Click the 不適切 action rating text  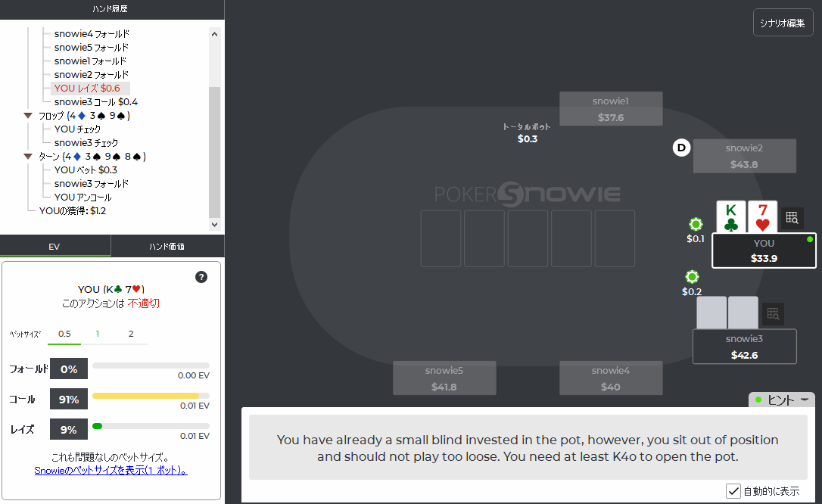pyautogui.click(x=144, y=303)
